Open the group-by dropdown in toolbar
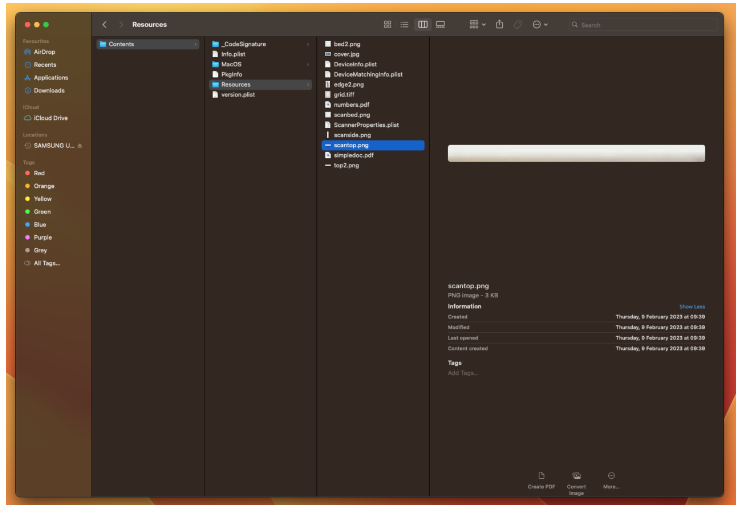Image resolution: width=743 pixels, height=512 pixels. coord(477,25)
